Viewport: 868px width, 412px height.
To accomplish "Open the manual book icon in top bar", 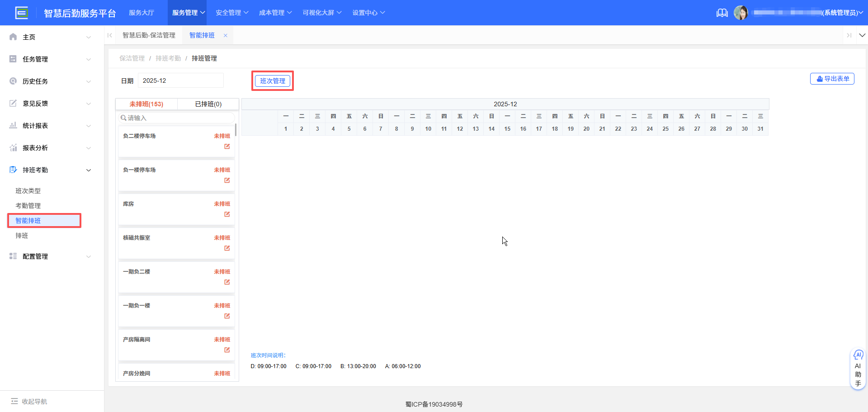I will (722, 13).
